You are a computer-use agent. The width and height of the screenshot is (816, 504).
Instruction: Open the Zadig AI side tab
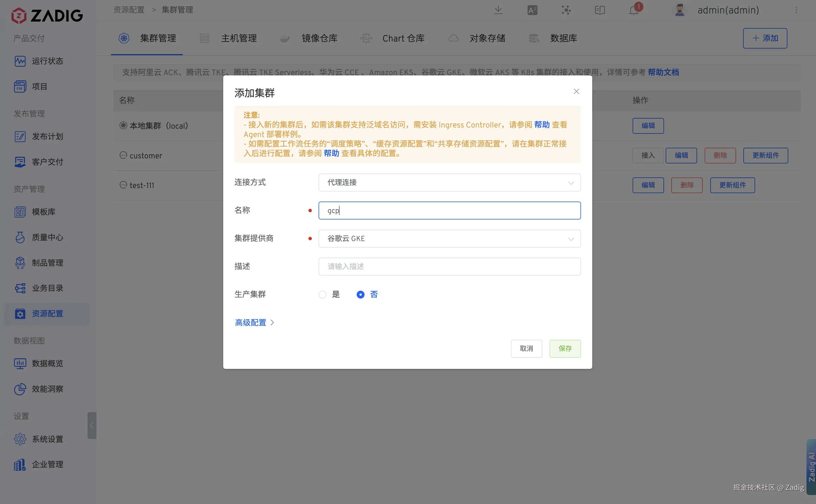(x=811, y=467)
